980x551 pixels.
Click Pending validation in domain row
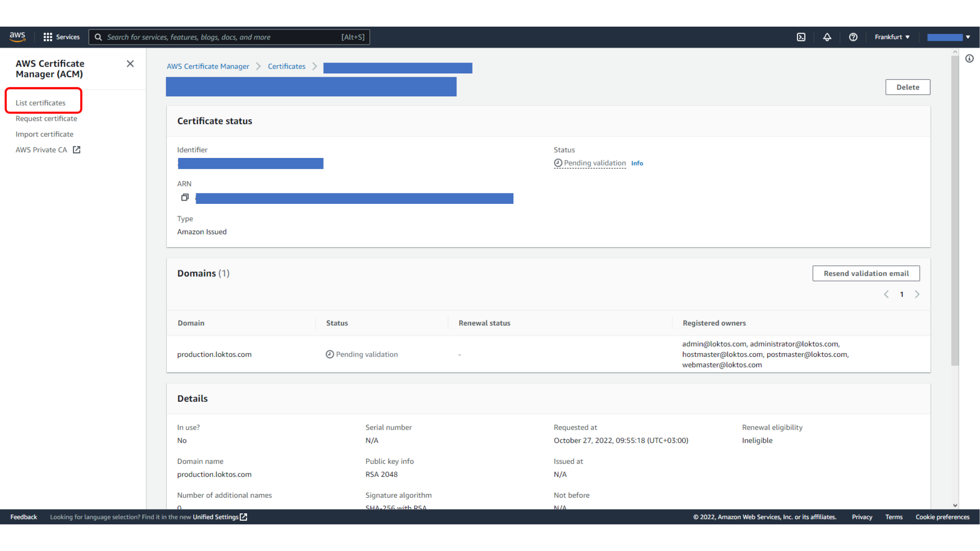point(367,354)
